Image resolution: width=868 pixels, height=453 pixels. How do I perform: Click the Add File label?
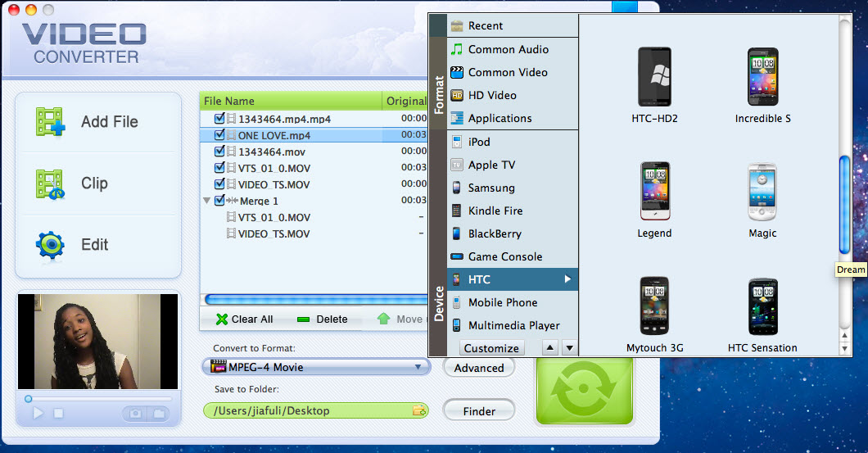tap(110, 122)
